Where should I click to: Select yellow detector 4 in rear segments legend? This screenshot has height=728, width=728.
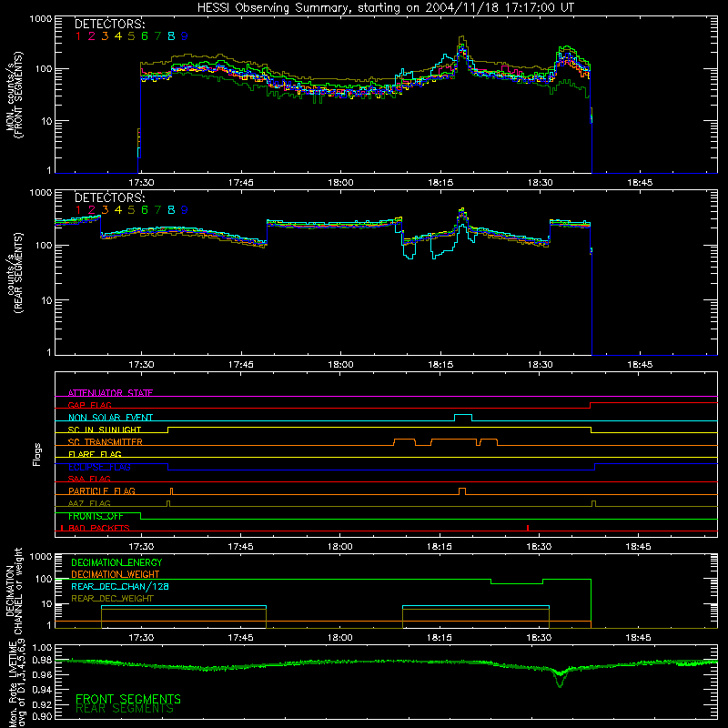(x=118, y=210)
